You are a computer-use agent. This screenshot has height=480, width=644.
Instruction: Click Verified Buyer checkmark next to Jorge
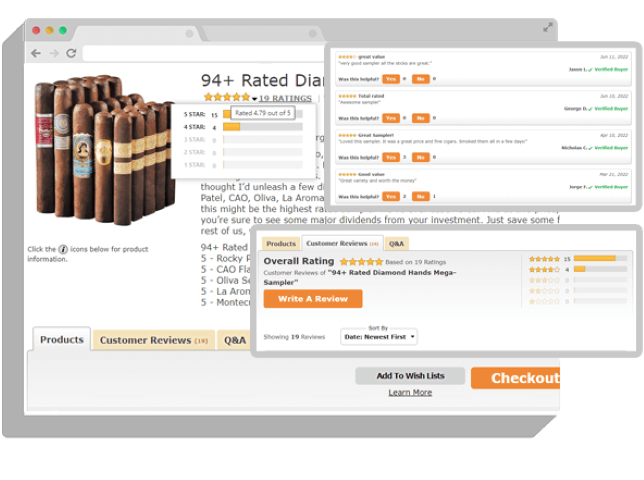coord(590,187)
